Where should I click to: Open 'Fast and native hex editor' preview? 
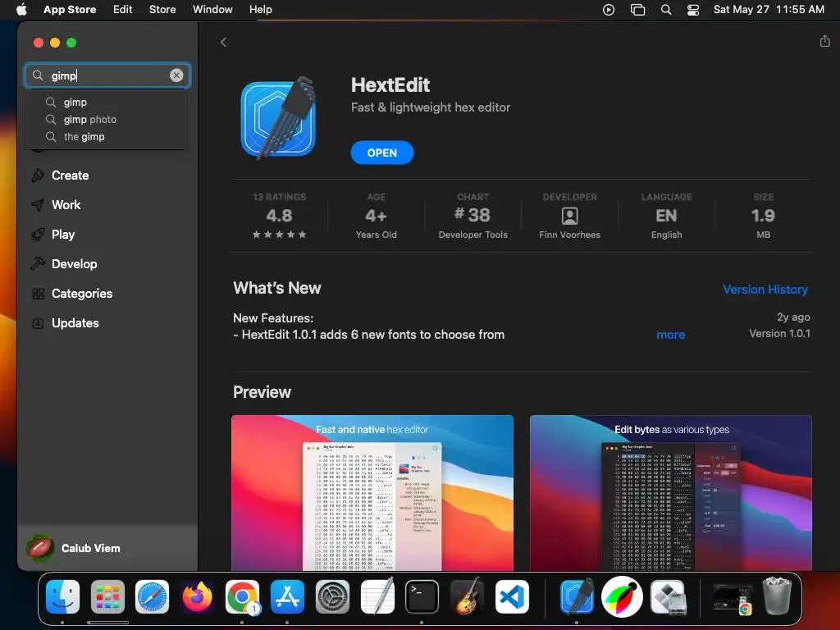(372, 493)
